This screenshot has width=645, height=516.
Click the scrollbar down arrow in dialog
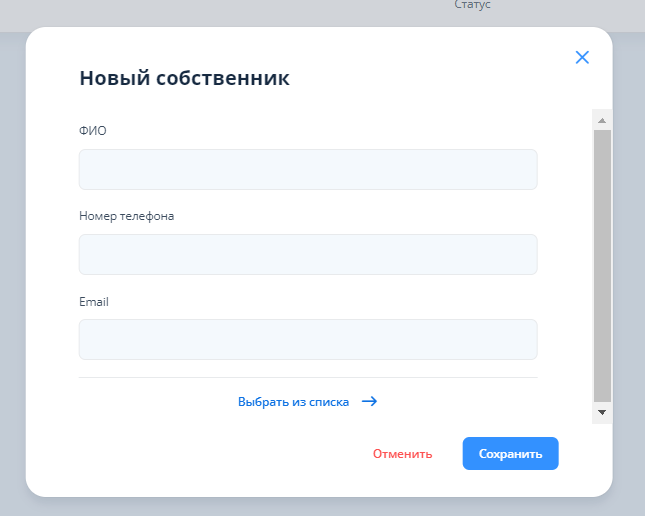[602, 411]
